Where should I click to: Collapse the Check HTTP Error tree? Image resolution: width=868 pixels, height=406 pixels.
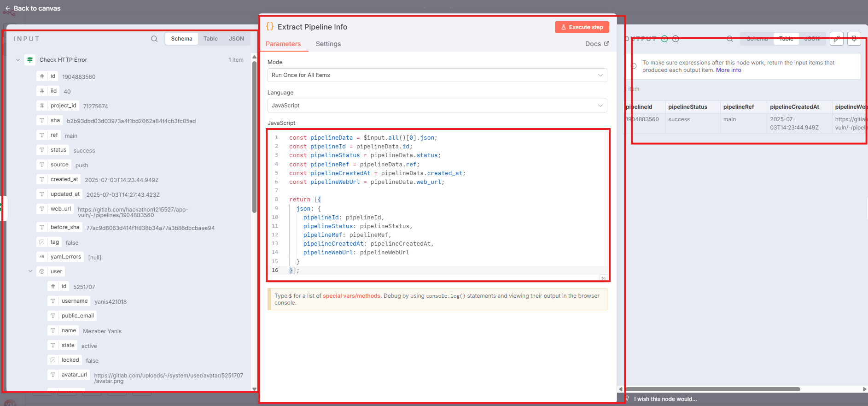tap(18, 60)
